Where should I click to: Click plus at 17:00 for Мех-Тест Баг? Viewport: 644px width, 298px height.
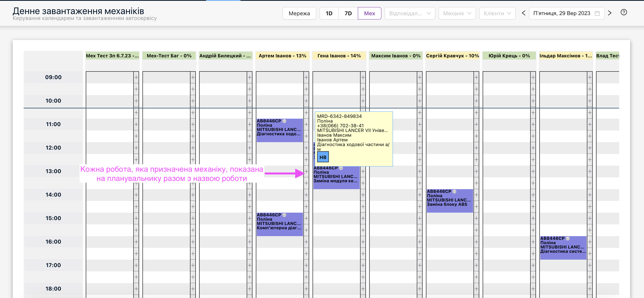193,265
